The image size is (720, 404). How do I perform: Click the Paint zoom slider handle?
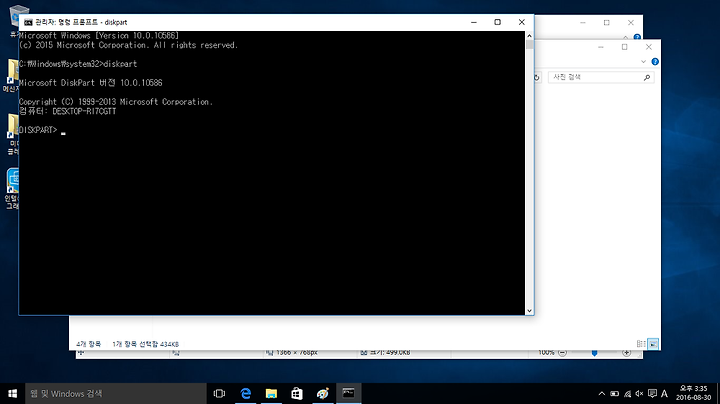point(594,353)
